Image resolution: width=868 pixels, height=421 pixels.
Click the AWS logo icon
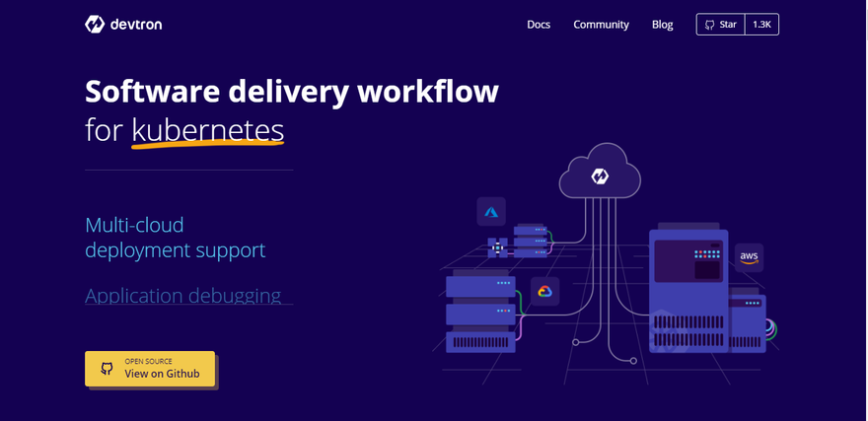coord(749,257)
